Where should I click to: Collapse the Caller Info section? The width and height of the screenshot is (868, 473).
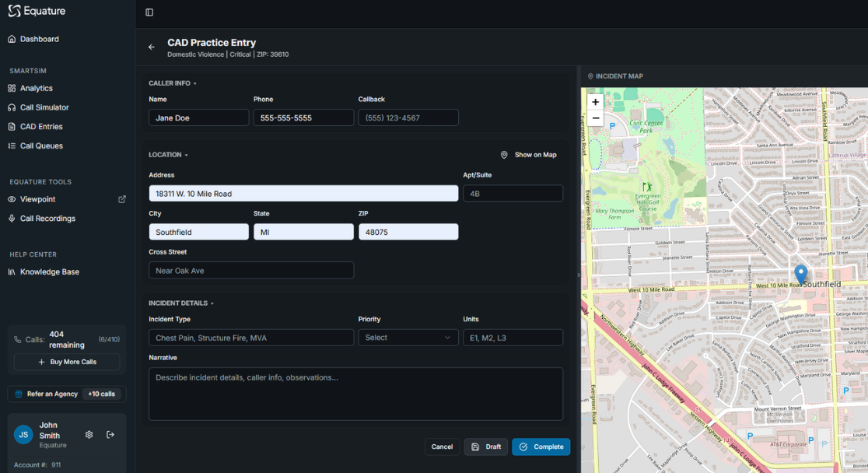173,83
